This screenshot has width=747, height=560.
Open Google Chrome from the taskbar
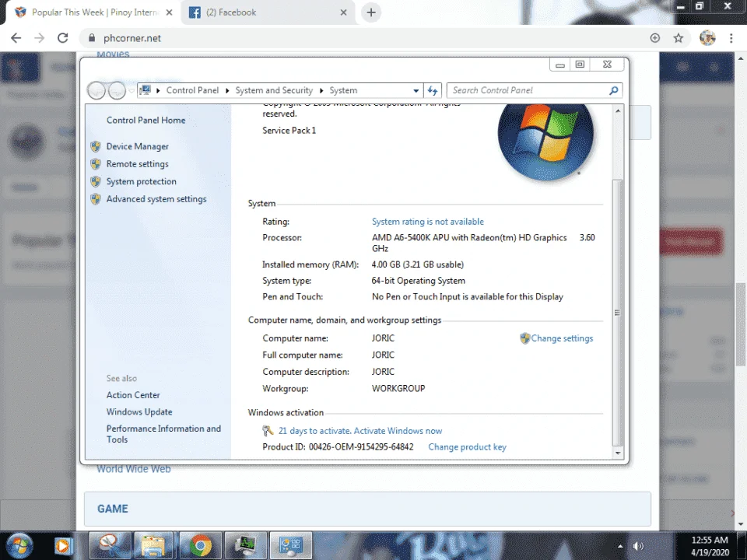(x=201, y=546)
